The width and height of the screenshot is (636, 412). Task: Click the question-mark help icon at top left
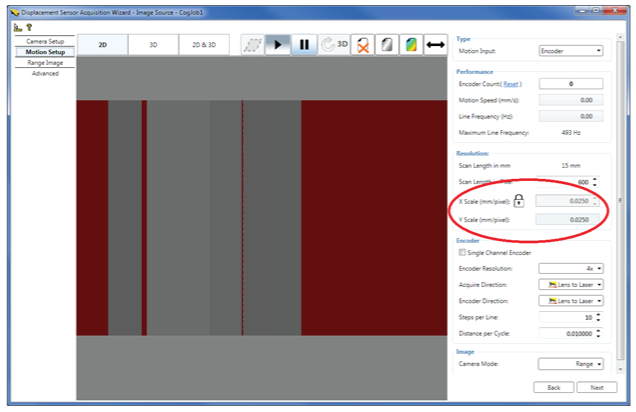click(29, 28)
